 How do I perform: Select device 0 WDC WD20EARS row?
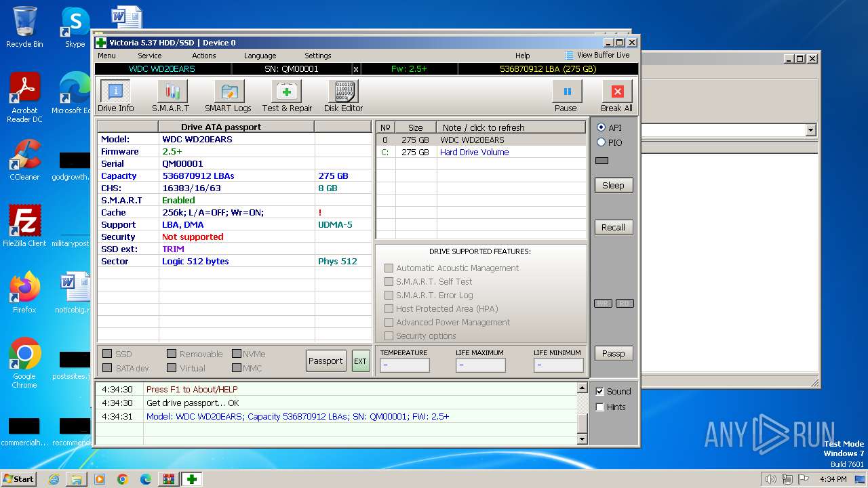[x=481, y=140]
